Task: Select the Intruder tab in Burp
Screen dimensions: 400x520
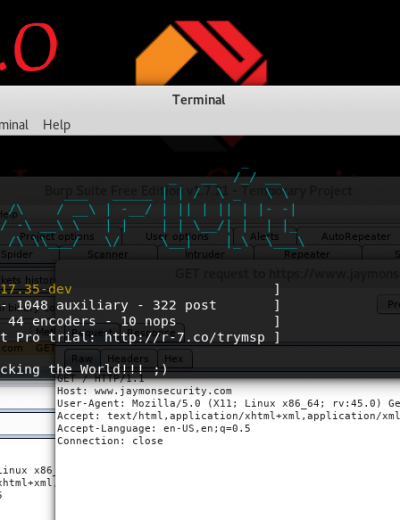Action: pyautogui.click(x=205, y=254)
